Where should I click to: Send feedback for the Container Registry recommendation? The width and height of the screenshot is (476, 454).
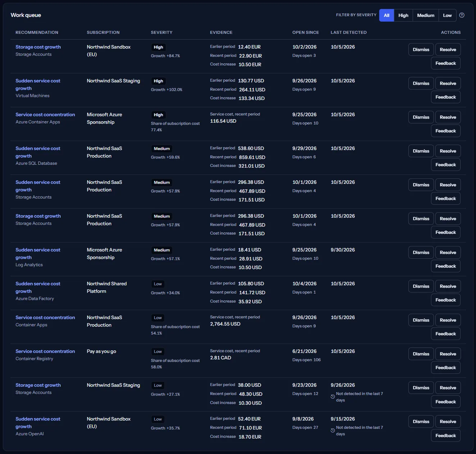tap(446, 368)
